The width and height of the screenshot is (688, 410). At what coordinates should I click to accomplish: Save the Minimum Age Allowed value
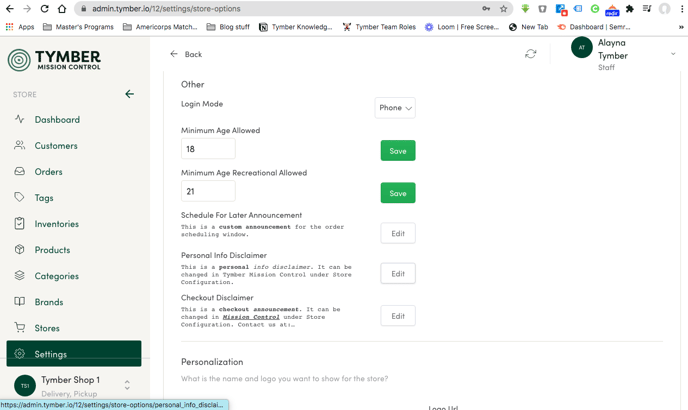[397, 151]
